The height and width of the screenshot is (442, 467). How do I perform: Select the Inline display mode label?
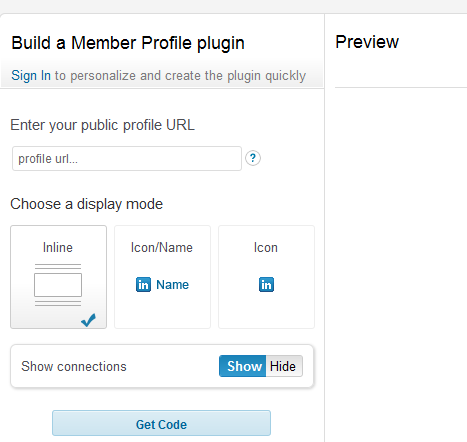(x=58, y=248)
